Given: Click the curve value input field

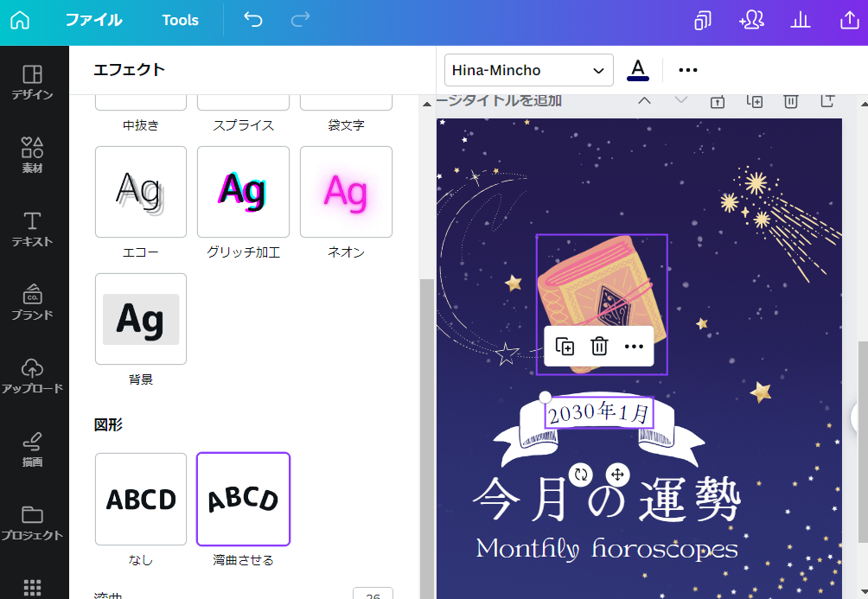Looking at the screenshot, I should pos(373,593).
